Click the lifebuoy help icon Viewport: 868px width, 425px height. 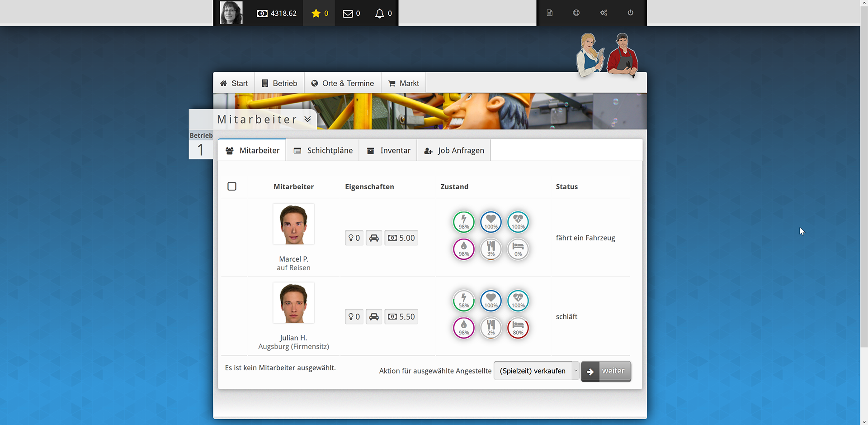pos(576,13)
